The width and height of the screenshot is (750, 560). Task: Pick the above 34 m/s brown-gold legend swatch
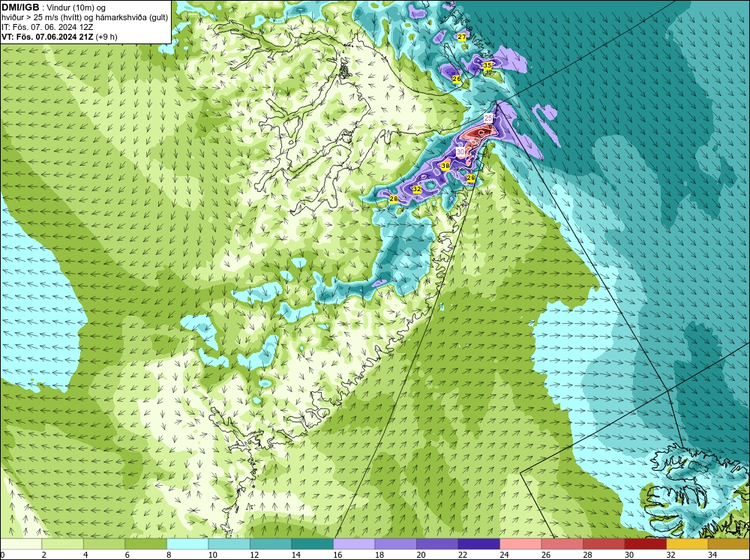point(728,544)
